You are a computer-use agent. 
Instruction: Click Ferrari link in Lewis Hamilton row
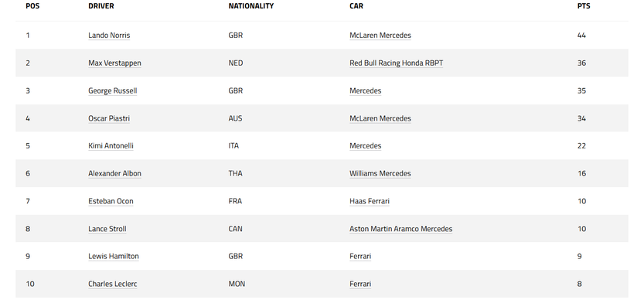tap(360, 257)
